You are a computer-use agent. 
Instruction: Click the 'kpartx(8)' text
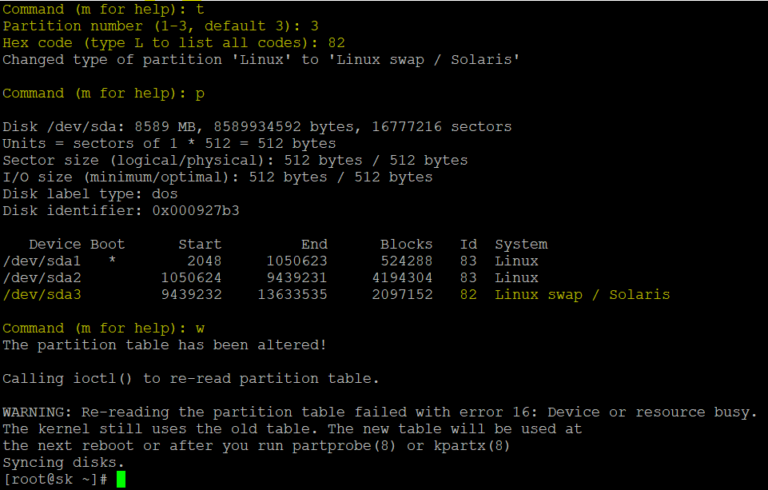pos(471,446)
